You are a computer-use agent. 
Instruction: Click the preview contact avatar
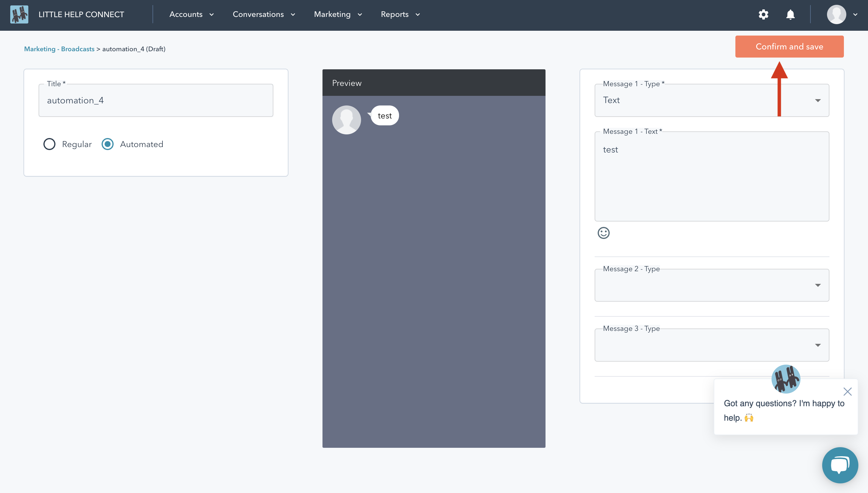[346, 120]
